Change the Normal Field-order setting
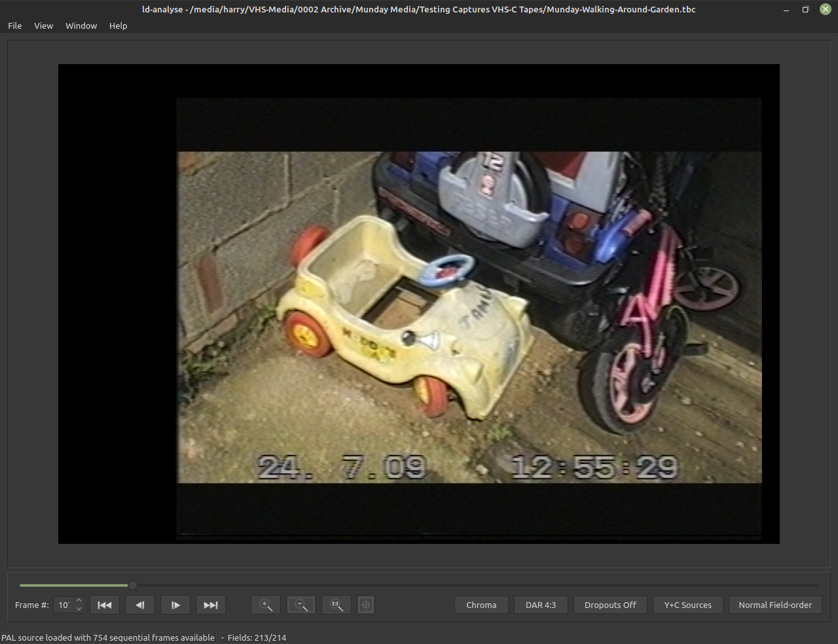 point(775,605)
